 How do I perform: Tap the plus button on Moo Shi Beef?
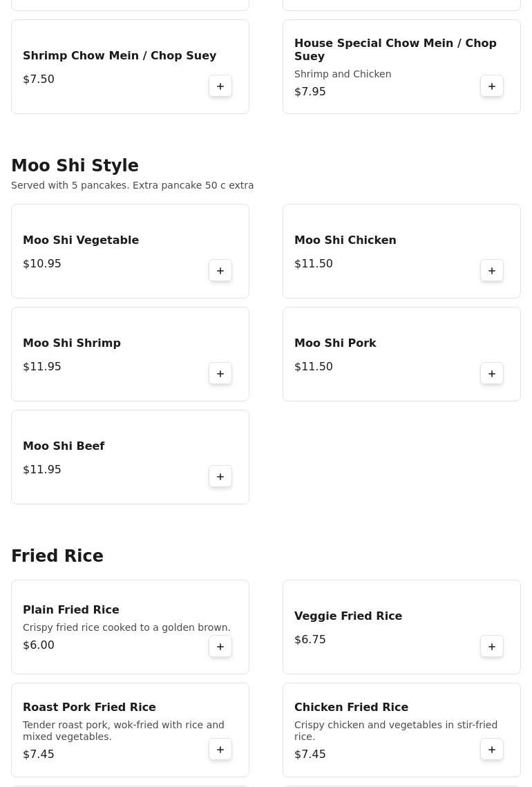click(220, 477)
